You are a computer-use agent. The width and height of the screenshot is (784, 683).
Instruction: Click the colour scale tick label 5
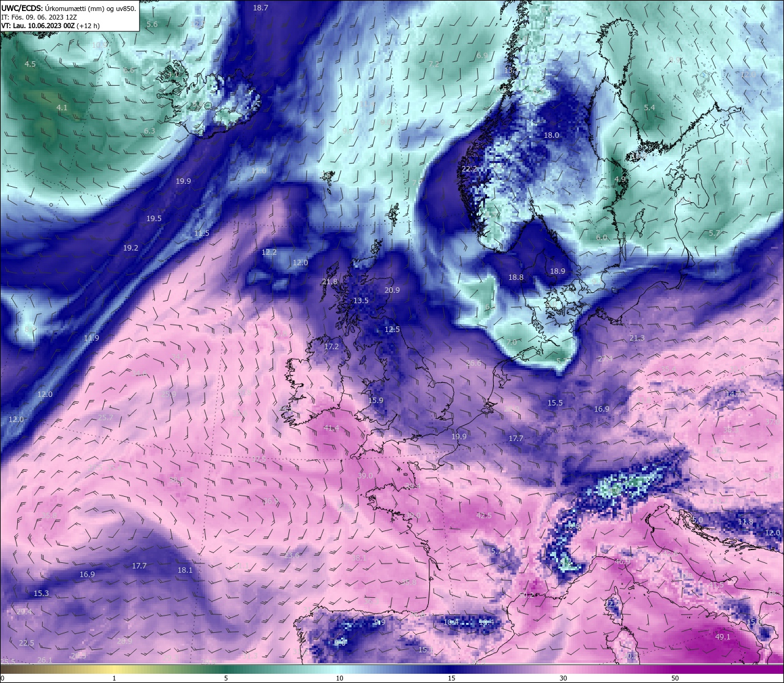(x=226, y=678)
